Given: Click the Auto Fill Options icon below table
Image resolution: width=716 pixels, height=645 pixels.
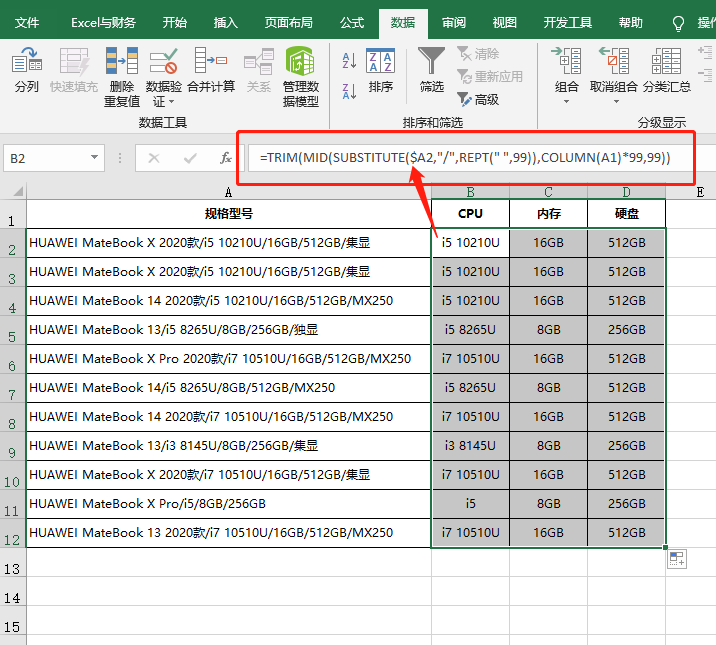Looking at the screenshot, I should coord(676,559).
